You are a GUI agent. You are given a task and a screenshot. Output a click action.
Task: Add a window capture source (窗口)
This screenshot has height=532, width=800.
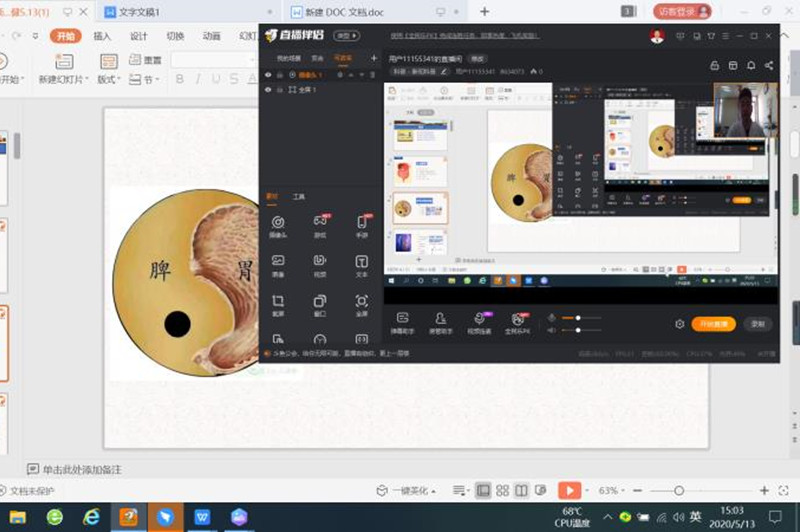click(x=320, y=304)
